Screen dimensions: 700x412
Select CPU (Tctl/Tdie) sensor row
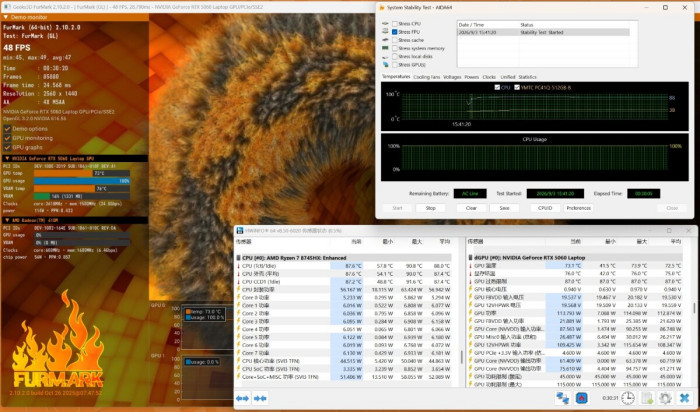pyautogui.click(x=343, y=266)
